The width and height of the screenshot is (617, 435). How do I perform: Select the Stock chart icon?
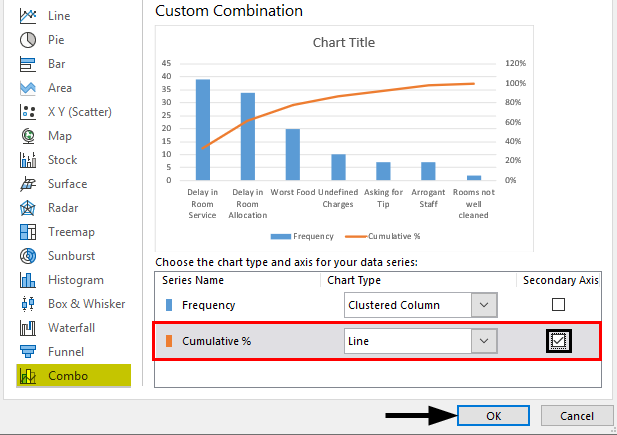tap(28, 160)
